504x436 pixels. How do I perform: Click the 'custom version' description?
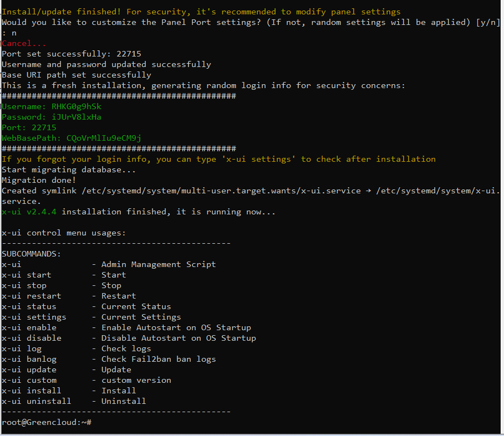click(136, 381)
